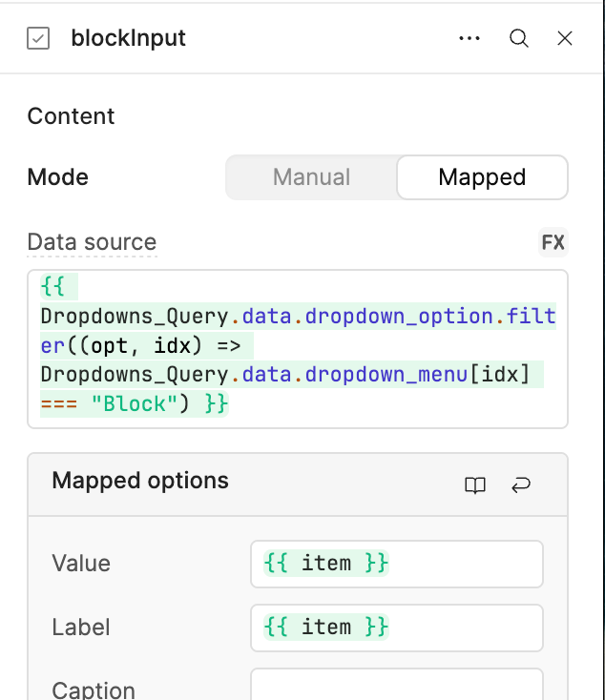
Task: Click the Mode label text
Action: [x=57, y=177]
